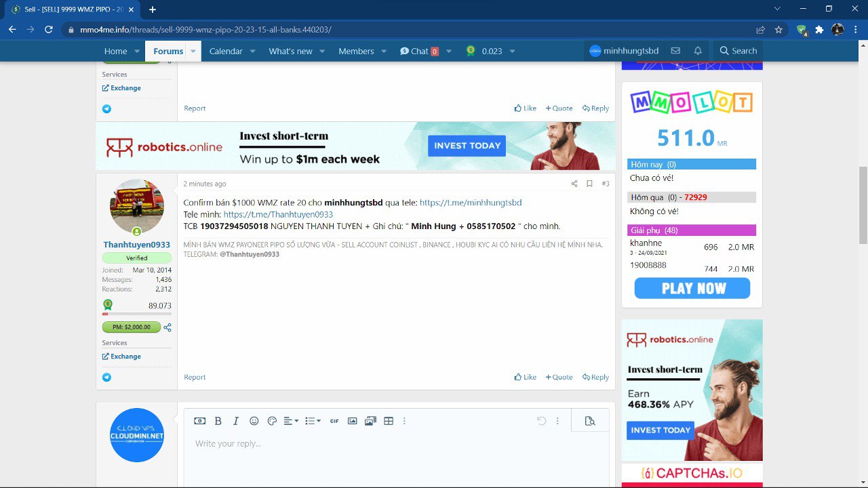
Task: Open the minhhungtsbd account menu
Action: [624, 51]
